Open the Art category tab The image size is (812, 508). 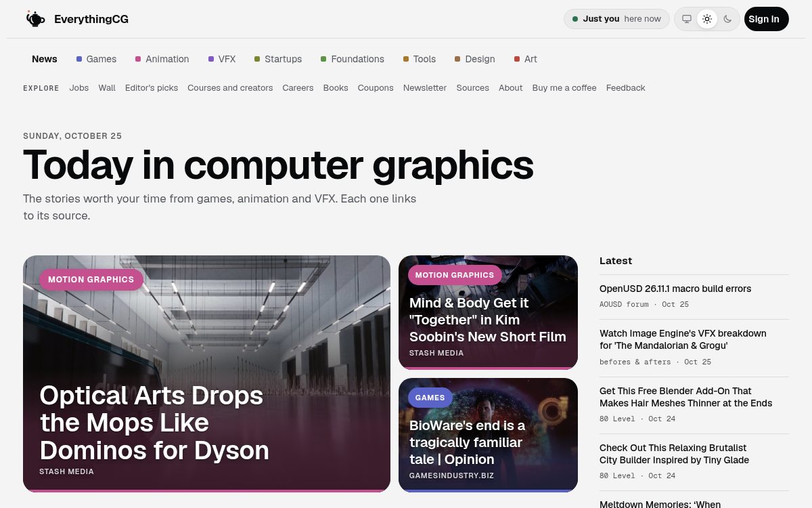(x=526, y=59)
